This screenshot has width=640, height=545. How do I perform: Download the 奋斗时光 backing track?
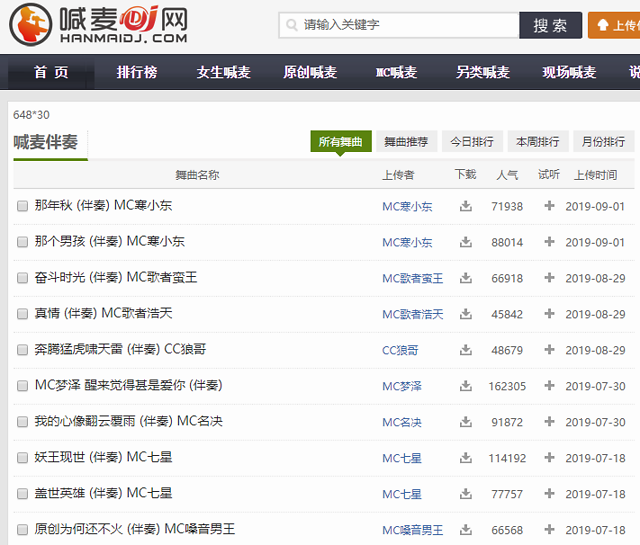pyautogui.click(x=465, y=278)
